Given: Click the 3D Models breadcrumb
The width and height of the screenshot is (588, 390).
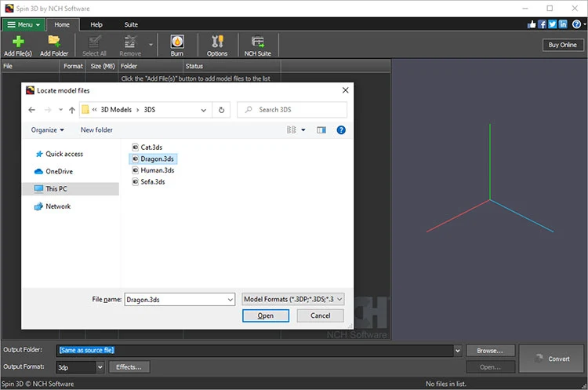Looking at the screenshot, I should coord(116,110).
